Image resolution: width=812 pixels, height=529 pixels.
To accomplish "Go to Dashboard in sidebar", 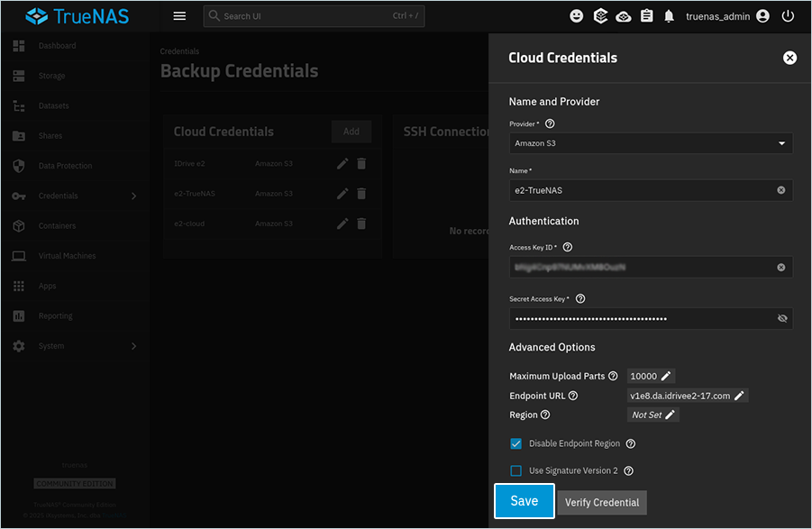I will point(57,46).
